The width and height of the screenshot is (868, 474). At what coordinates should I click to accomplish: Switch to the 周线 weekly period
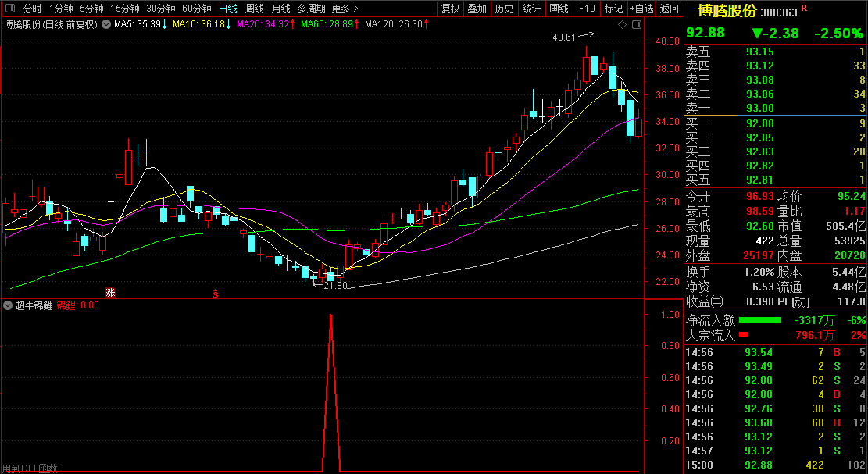pos(255,9)
